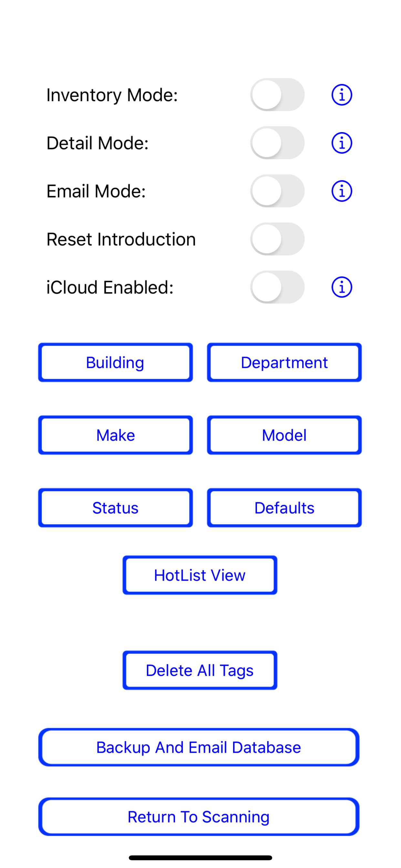The height and width of the screenshot is (868, 401).
Task: Go back via Return To Scanning
Action: click(x=199, y=817)
